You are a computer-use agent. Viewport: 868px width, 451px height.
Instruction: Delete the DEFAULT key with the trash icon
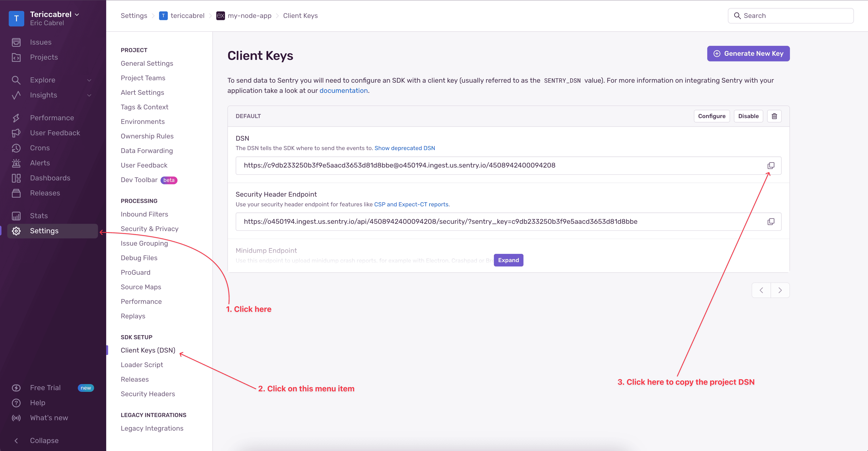pyautogui.click(x=774, y=116)
